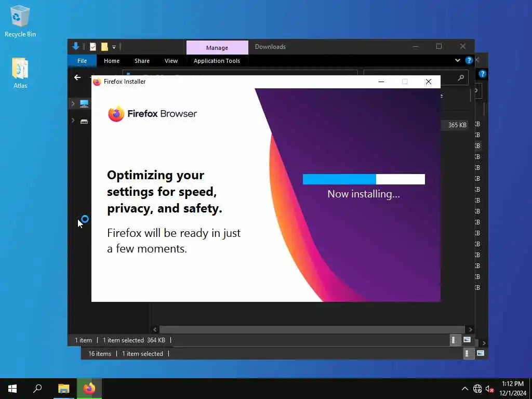This screenshot has width=532, height=399.
Task: Click the Firefox icon in the taskbar
Action: click(89, 389)
